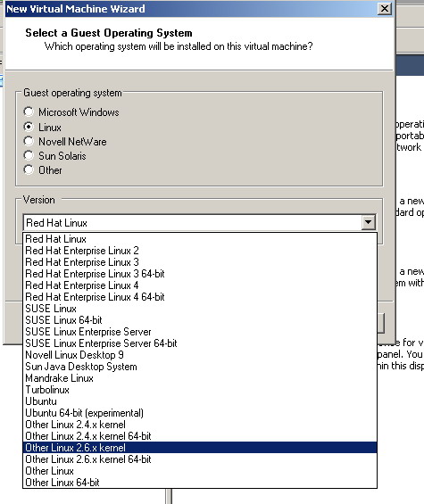Select Red Hat Enterprise Linux 3 64-bit
The width and height of the screenshot is (424, 504).
pyautogui.click(x=200, y=274)
